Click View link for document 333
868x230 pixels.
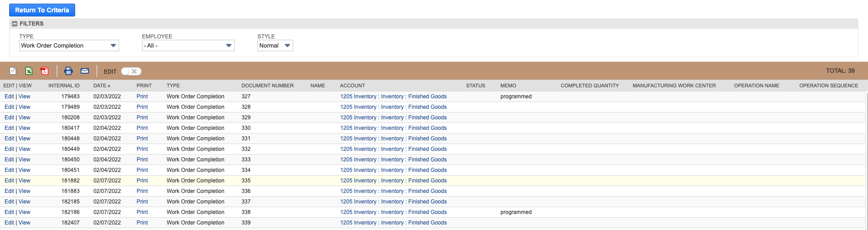(x=24, y=160)
